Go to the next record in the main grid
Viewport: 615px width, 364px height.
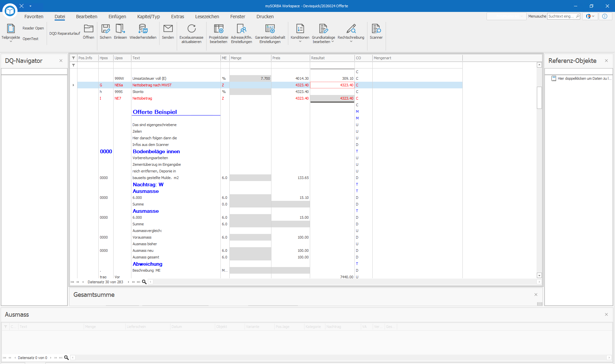[128, 282]
